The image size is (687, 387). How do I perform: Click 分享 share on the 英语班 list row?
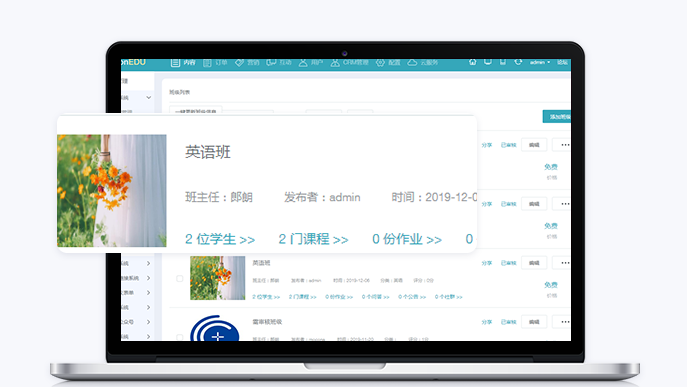coord(487,263)
